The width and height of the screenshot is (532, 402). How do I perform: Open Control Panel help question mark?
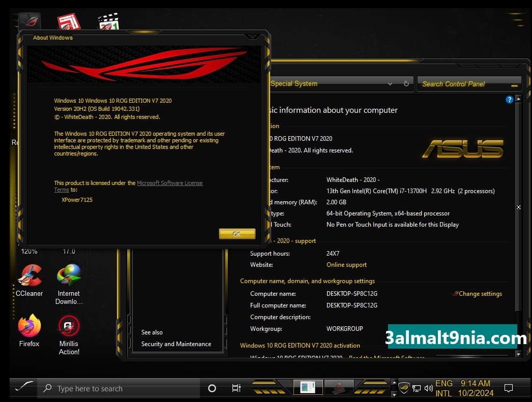tap(509, 100)
